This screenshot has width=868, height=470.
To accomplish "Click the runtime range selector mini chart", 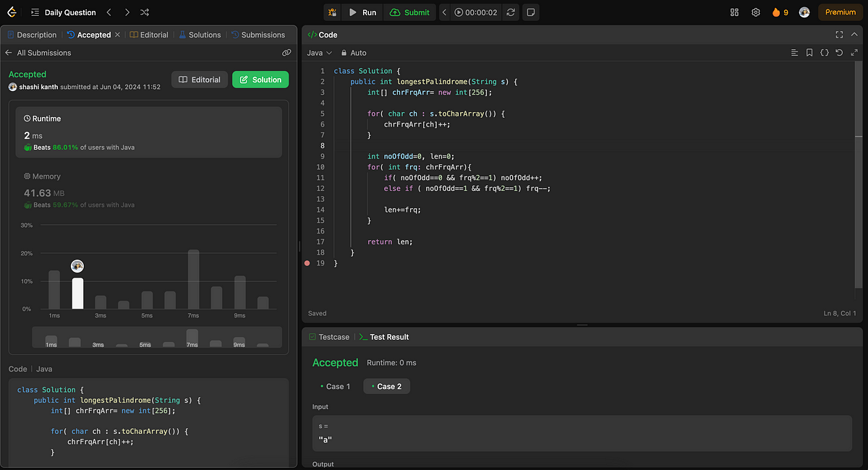I will (157, 337).
